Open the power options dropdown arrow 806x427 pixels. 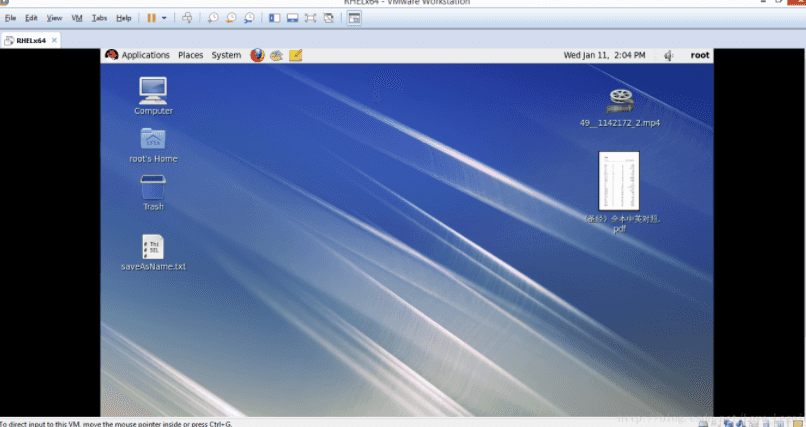tap(165, 18)
